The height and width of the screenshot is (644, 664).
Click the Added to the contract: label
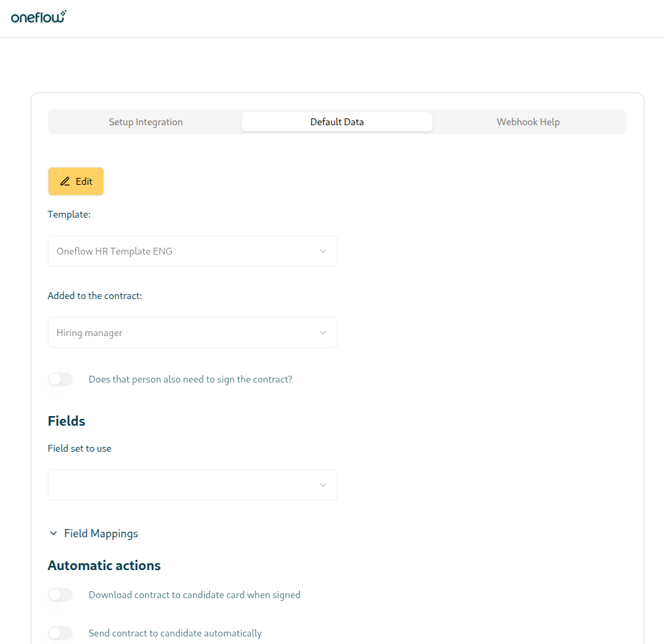pyautogui.click(x=95, y=296)
